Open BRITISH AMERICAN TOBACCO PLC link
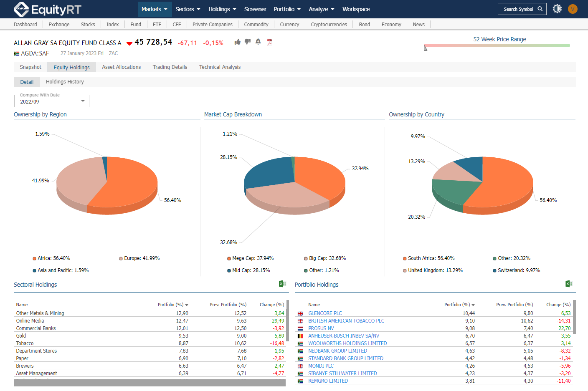The height and width of the screenshot is (391, 588). pos(346,321)
